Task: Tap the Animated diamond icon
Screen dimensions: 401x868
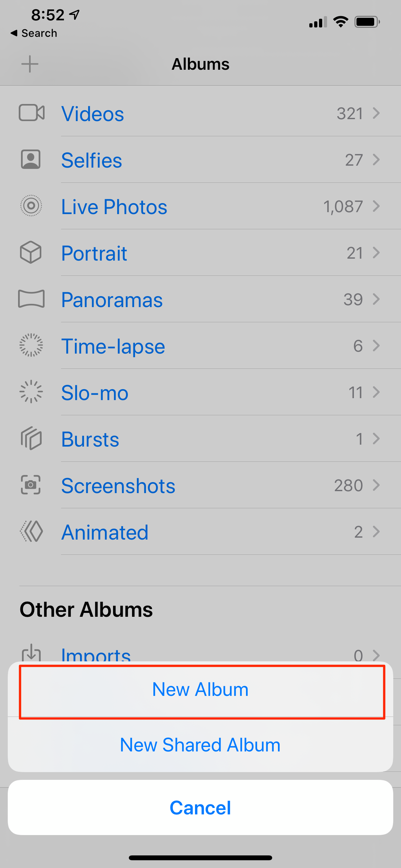Action: pyautogui.click(x=31, y=532)
